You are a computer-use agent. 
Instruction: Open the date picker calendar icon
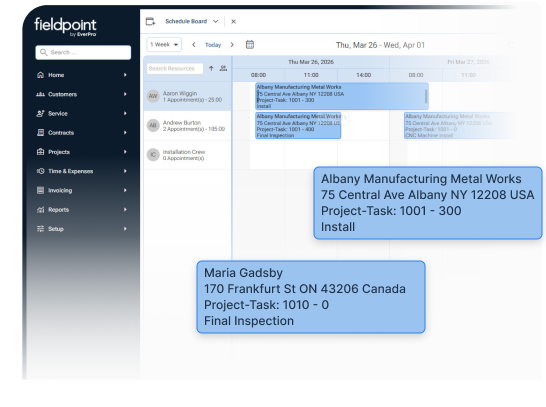(250, 45)
